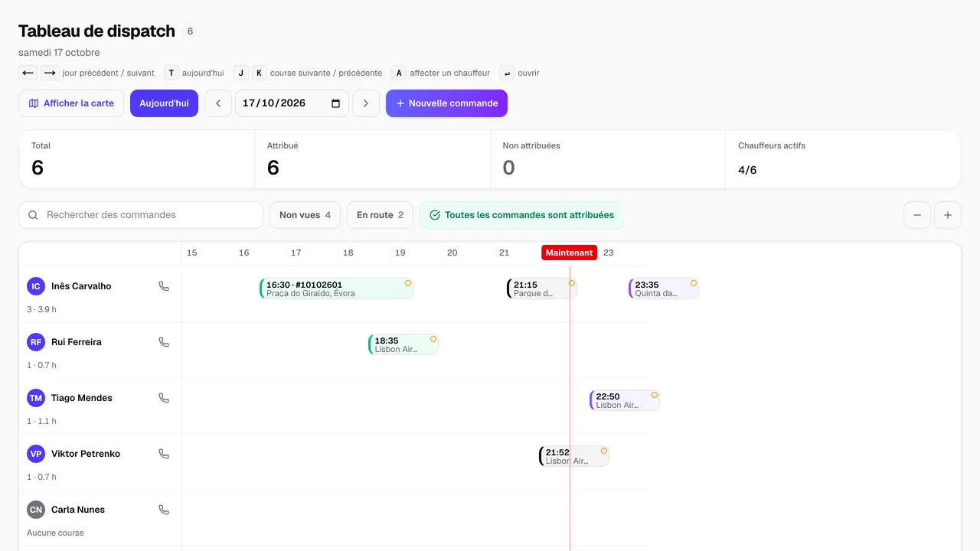The height and width of the screenshot is (551, 980).
Task: Open the 22:50 Lisbon Air ride block
Action: click(x=625, y=400)
